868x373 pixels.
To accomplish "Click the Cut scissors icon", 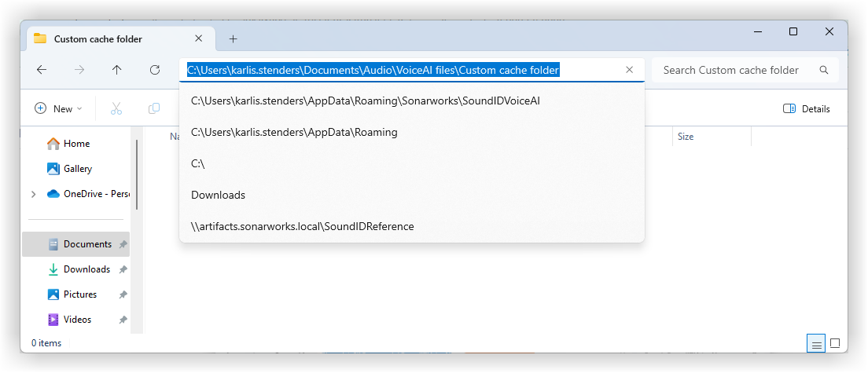I will click(116, 109).
